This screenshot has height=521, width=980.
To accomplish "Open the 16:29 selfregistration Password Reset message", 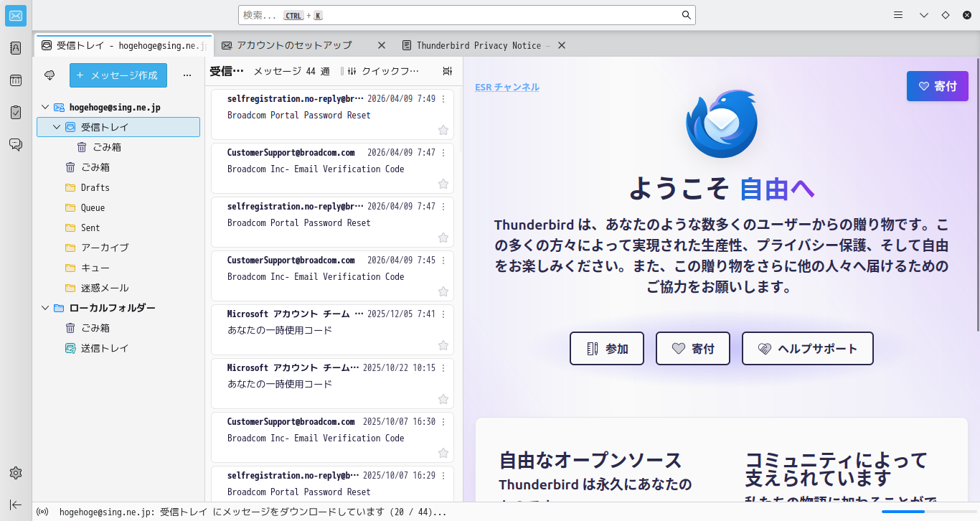I will [333, 484].
